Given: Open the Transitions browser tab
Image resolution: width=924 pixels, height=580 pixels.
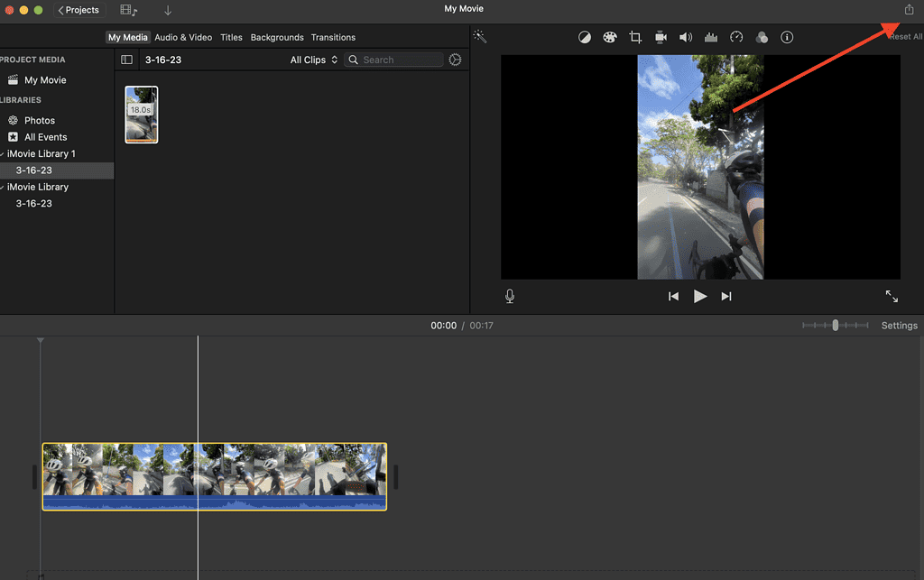Looking at the screenshot, I should [x=333, y=37].
